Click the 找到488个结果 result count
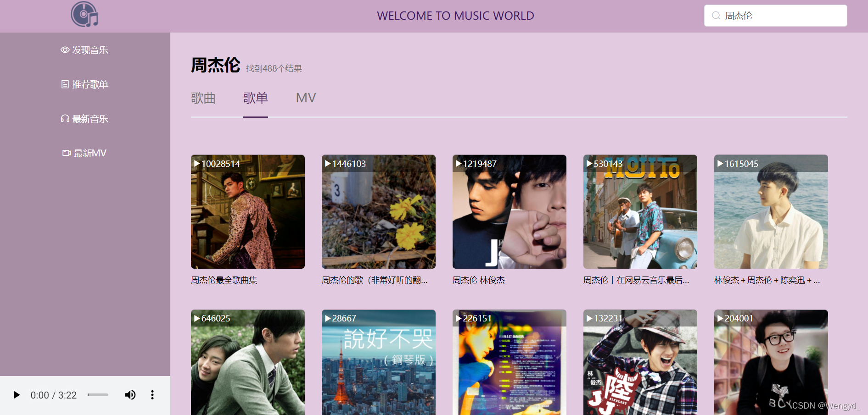Screen dimensions: 868x415 point(274,68)
